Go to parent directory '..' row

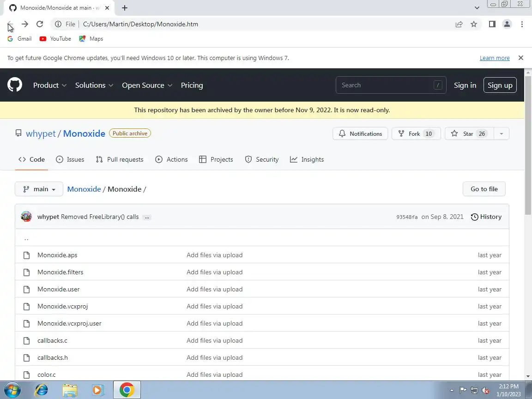coord(262,238)
